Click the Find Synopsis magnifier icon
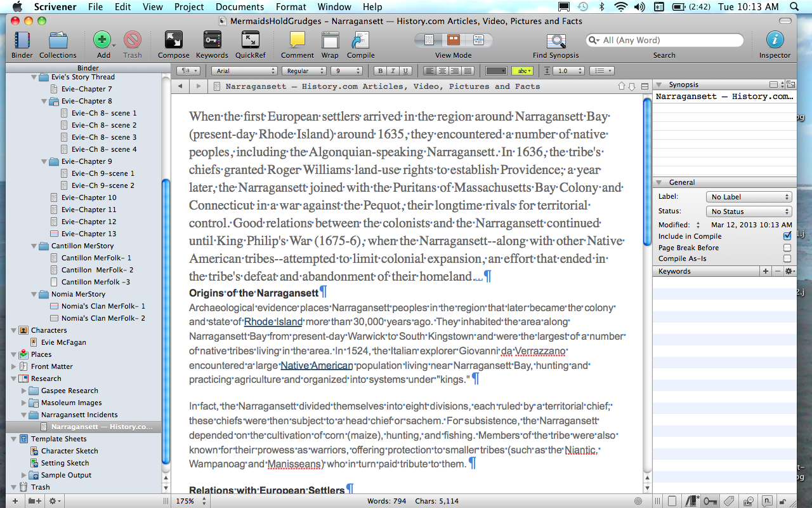Viewport: 812px width, 508px height. (556, 41)
